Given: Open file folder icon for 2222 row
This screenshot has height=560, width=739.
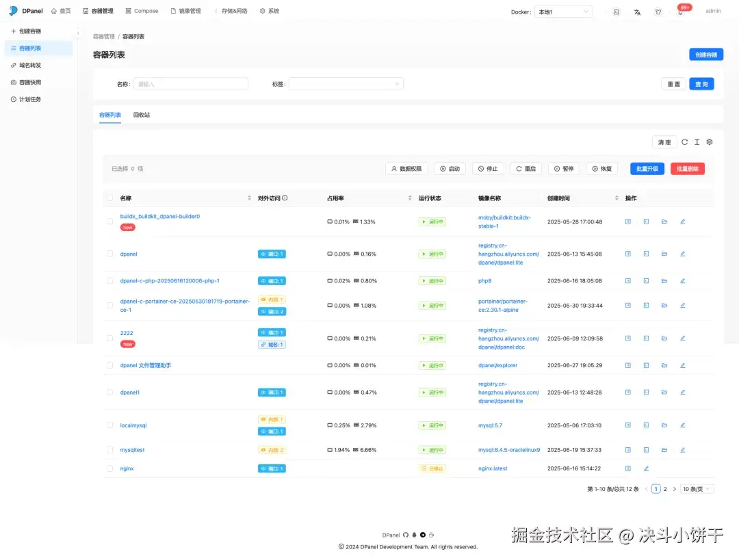Looking at the screenshot, I should tap(664, 338).
